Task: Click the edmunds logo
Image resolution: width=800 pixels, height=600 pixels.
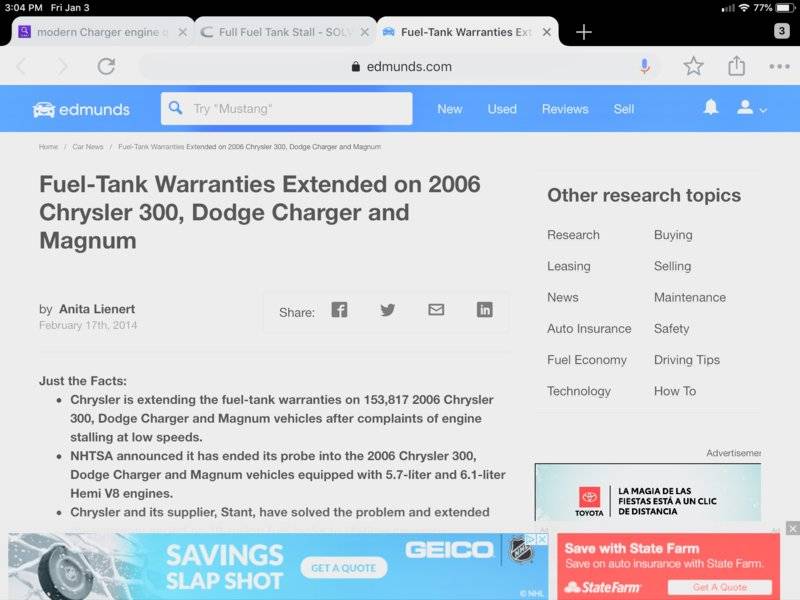Action: point(81,109)
